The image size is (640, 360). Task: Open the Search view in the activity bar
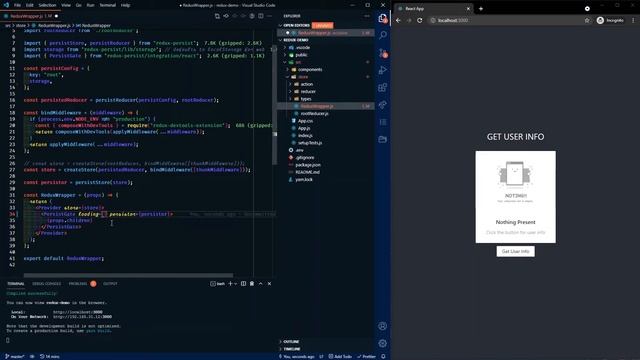[382, 36]
